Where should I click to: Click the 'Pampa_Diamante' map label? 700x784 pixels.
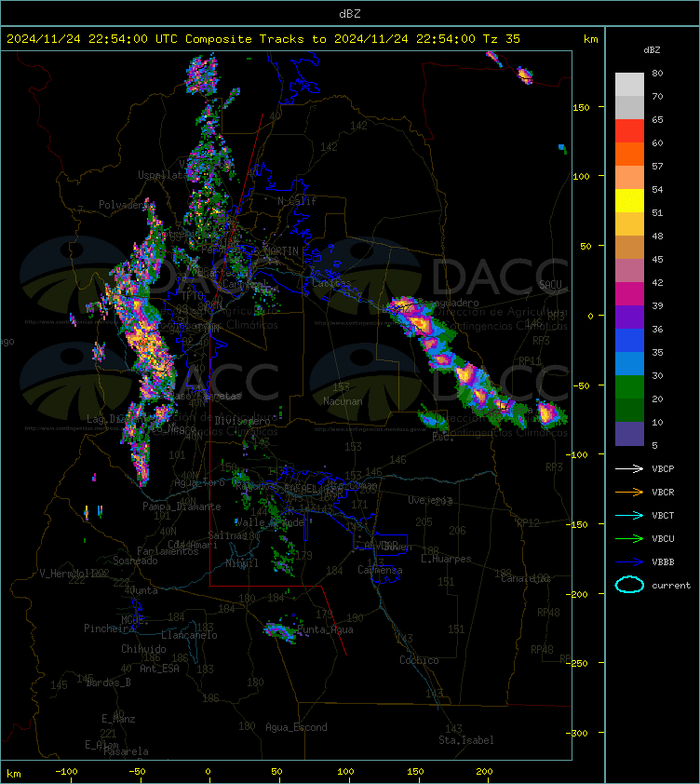coord(182,507)
